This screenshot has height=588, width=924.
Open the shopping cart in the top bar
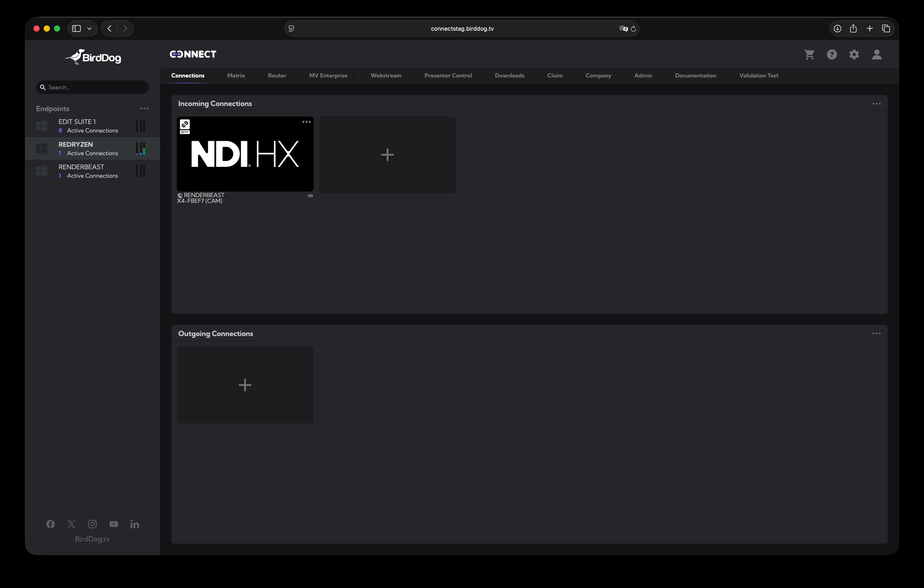pos(809,55)
